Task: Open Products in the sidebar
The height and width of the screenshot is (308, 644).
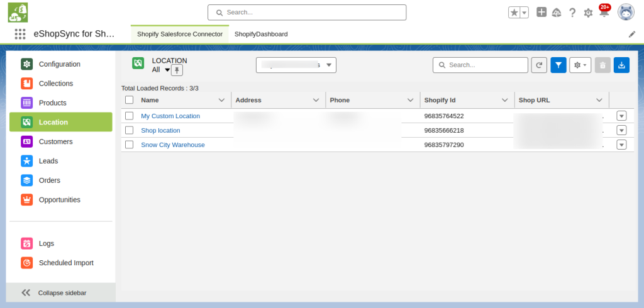Action: click(61, 102)
